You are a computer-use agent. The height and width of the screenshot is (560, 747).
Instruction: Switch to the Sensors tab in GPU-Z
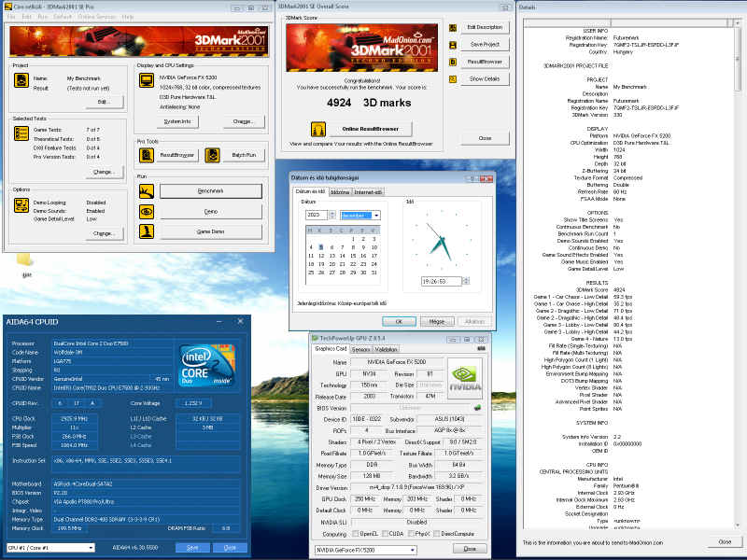point(360,349)
